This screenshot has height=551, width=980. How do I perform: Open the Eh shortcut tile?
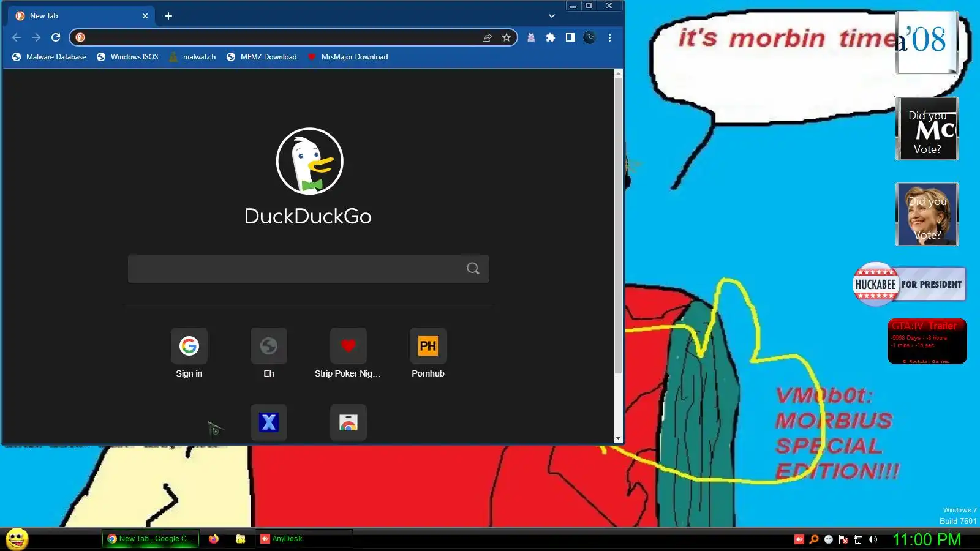(x=269, y=354)
